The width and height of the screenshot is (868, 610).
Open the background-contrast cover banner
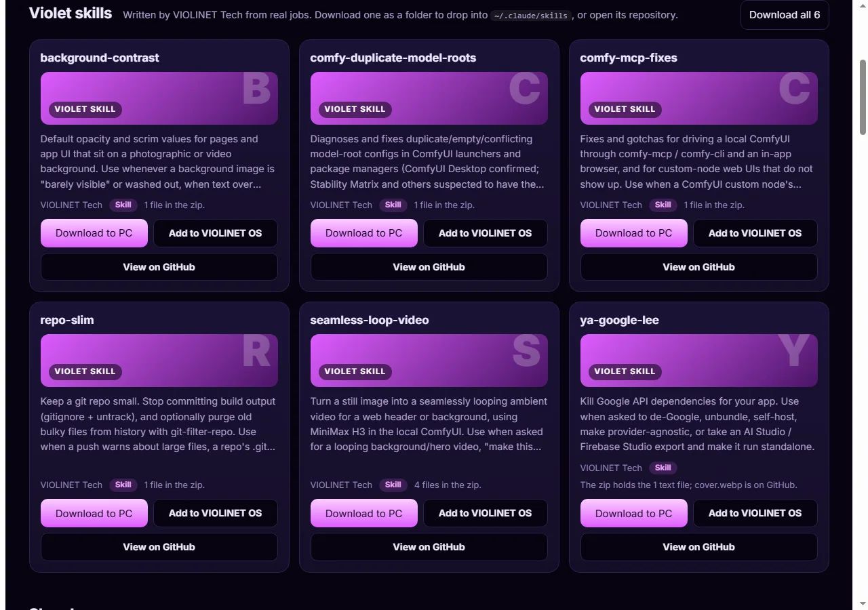tap(159, 98)
